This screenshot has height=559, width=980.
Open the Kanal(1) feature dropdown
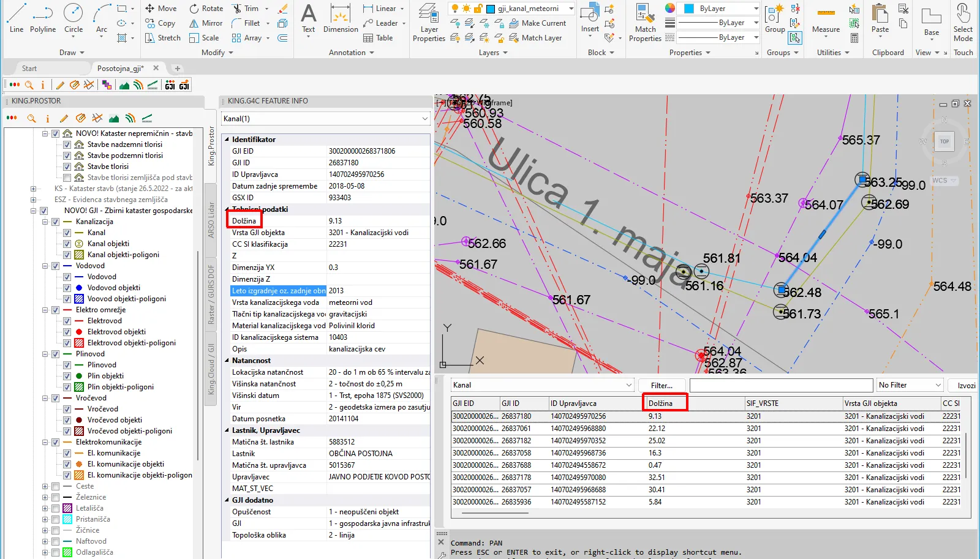click(424, 119)
